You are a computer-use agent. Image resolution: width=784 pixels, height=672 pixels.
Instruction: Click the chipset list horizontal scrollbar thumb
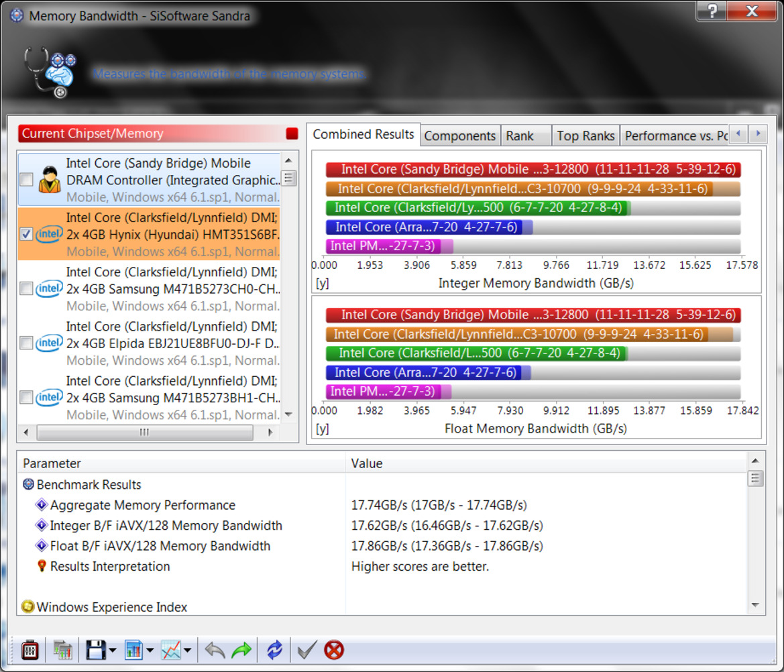pyautogui.click(x=144, y=432)
